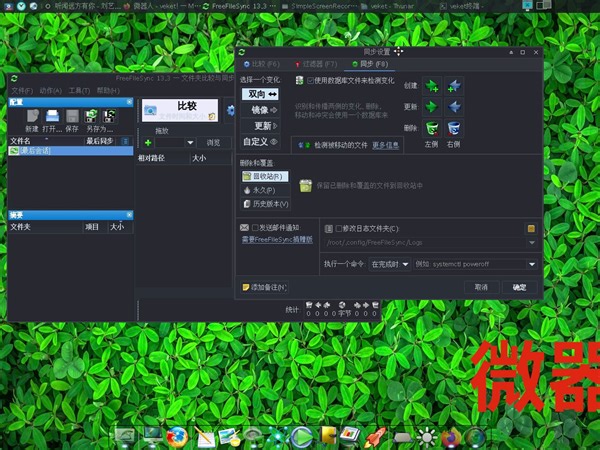Select 自定义 custom sync variant
The width and height of the screenshot is (600, 450).
260,142
